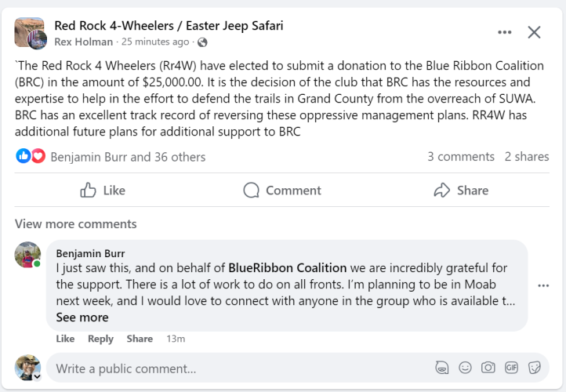Insert an avatar sticker in comment box
566x392 pixels.
[442, 368]
